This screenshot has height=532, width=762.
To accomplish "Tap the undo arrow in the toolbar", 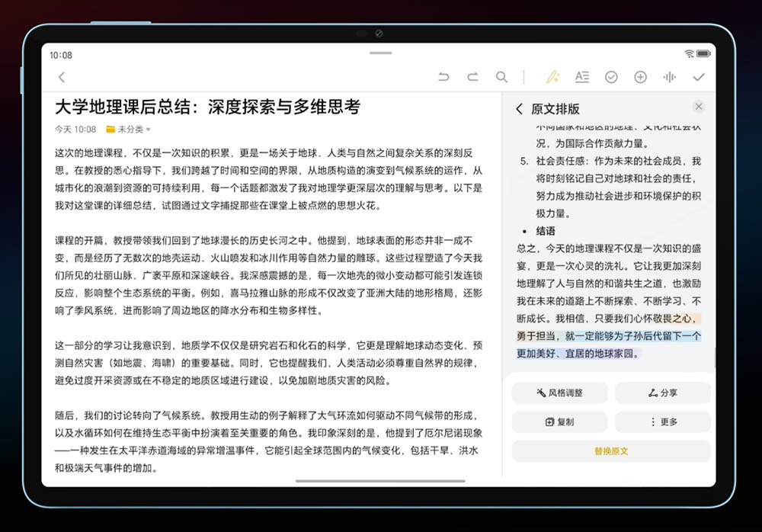I will (443, 77).
